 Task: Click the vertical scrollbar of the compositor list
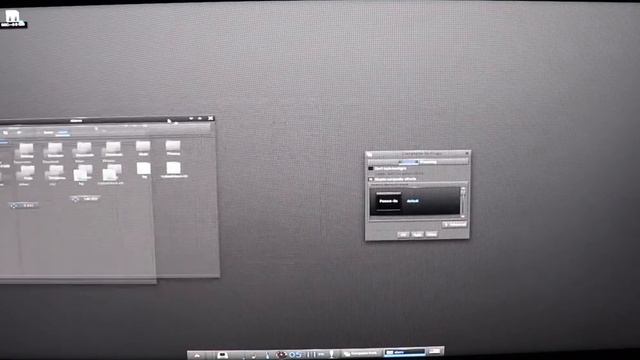(463, 202)
